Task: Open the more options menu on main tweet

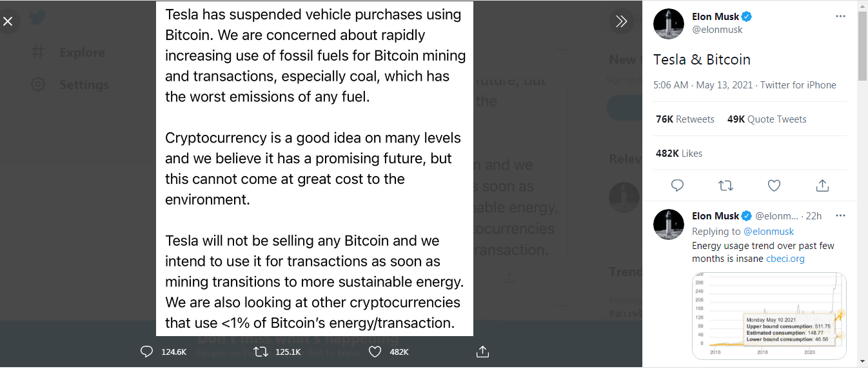Action: (840, 17)
